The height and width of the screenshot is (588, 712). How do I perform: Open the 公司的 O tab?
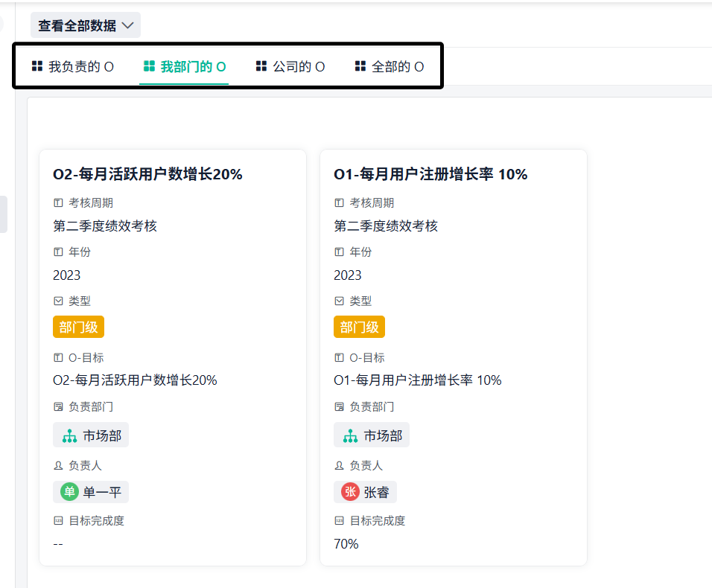290,67
